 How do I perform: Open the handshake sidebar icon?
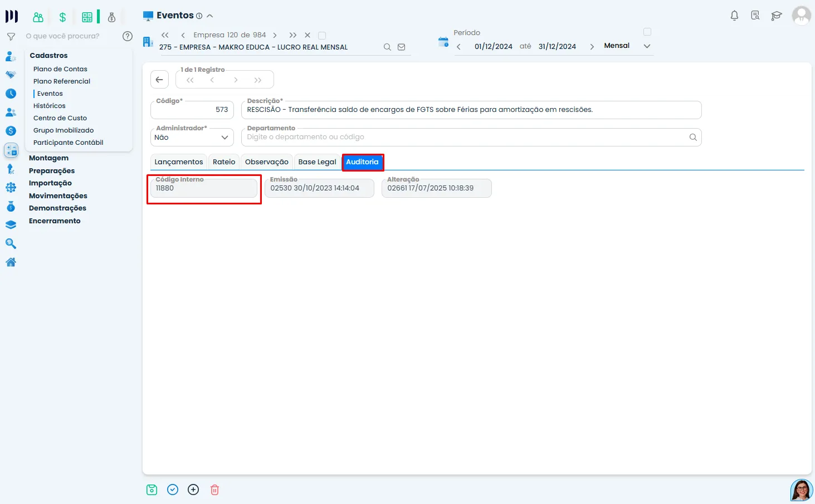pos(11,75)
